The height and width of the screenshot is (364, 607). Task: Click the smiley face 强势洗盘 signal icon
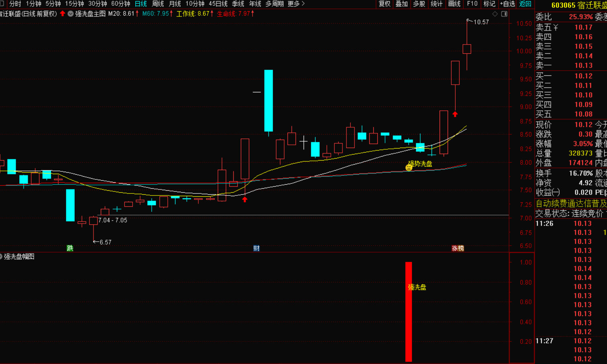coord(409,168)
